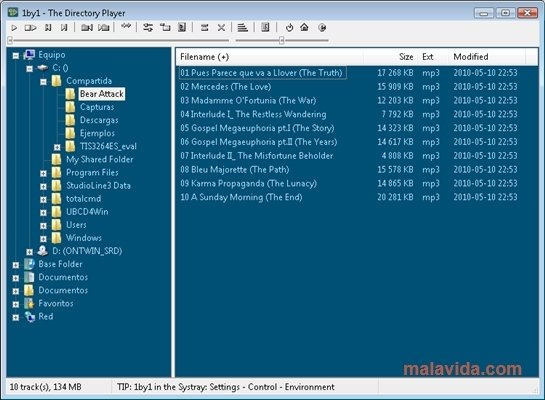Expand the Program Files folder

pyautogui.click(x=43, y=173)
